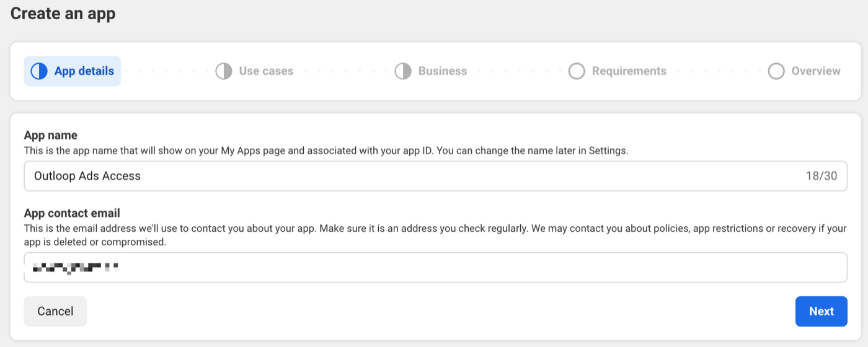The image size is (868, 347).
Task: Click the Requirements empty circle icon
Action: (577, 71)
